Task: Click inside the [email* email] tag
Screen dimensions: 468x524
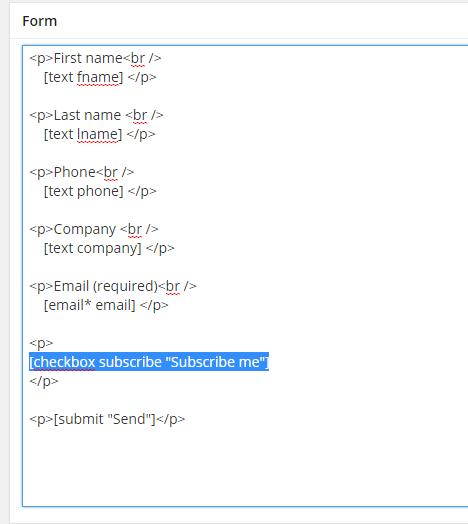Action: coord(90,305)
